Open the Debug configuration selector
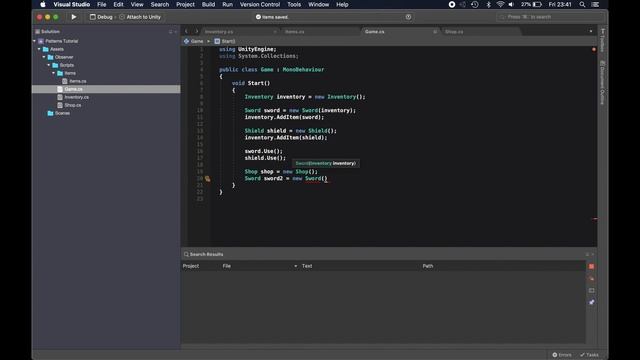 coord(101,17)
